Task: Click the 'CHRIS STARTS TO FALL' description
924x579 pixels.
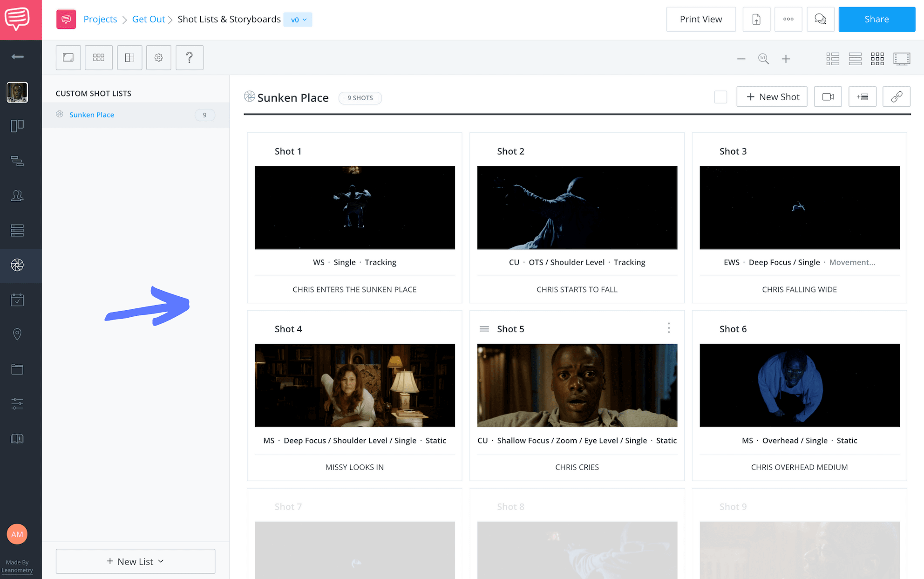Action: (x=577, y=290)
